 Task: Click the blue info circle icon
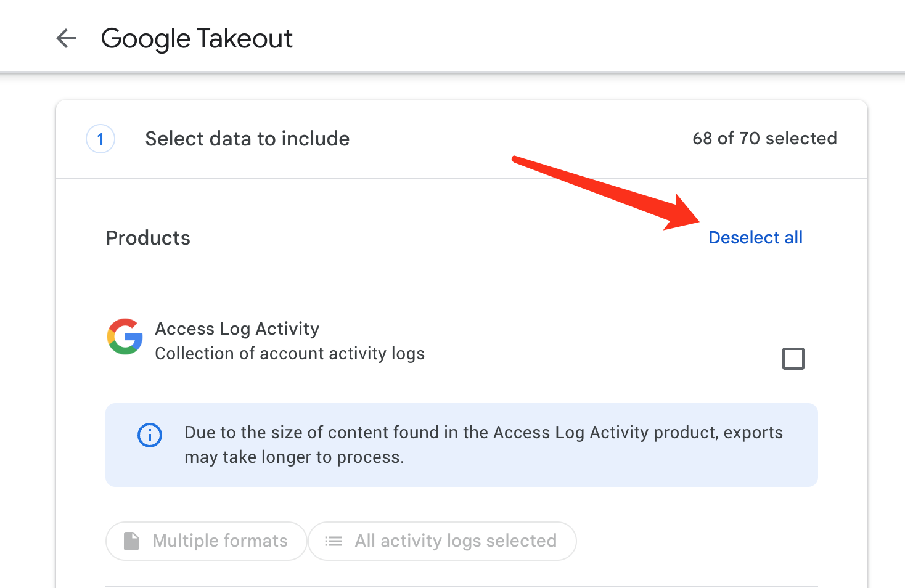150,435
